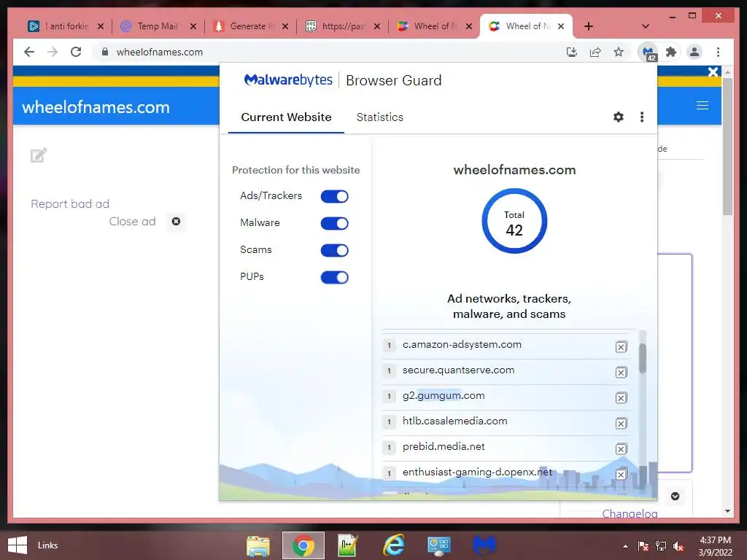
Task: Open the Changelog link
Action: coord(630,513)
